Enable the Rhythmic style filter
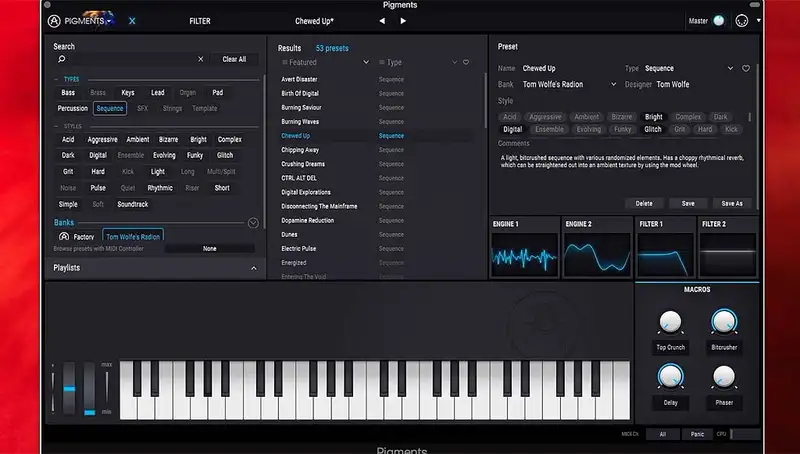Viewport: 800px width, 454px height. 160,188
